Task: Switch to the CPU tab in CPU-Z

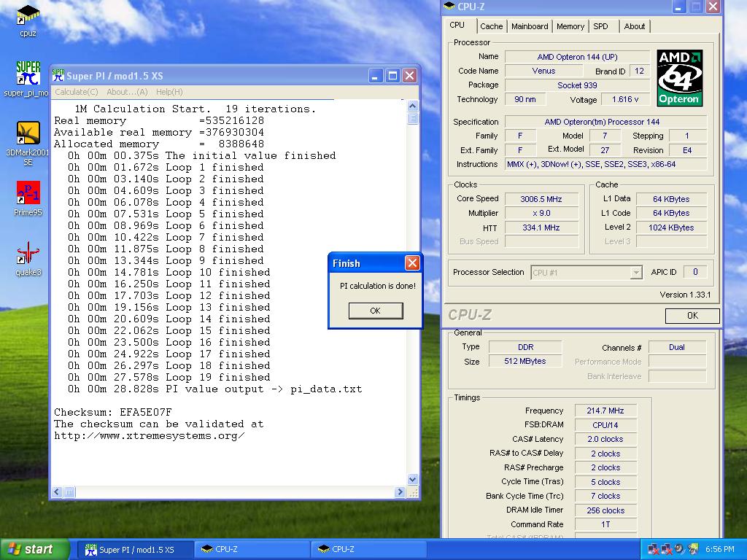Action: click(457, 26)
